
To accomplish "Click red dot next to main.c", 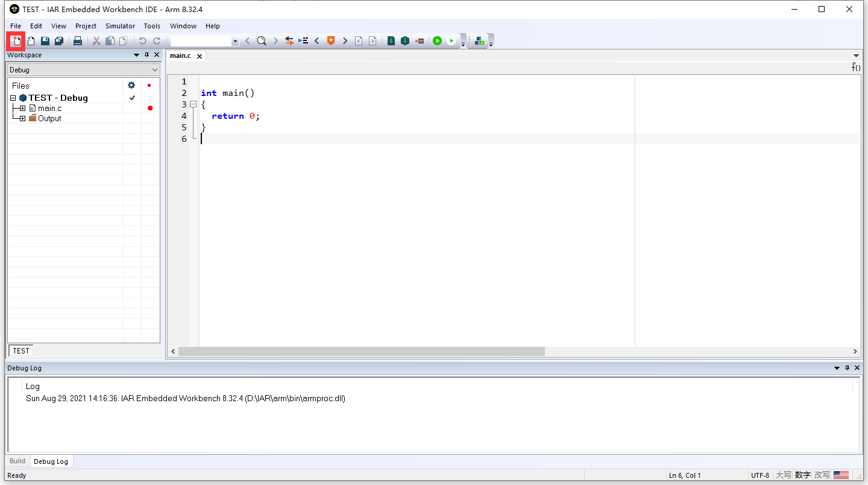I will [150, 108].
